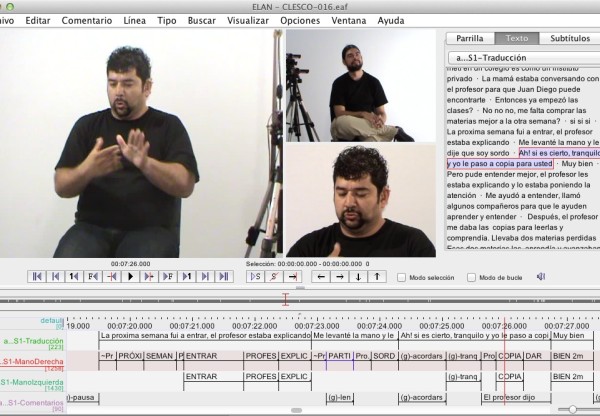Click the timeline zoom slider at bottom right

(x=572, y=409)
